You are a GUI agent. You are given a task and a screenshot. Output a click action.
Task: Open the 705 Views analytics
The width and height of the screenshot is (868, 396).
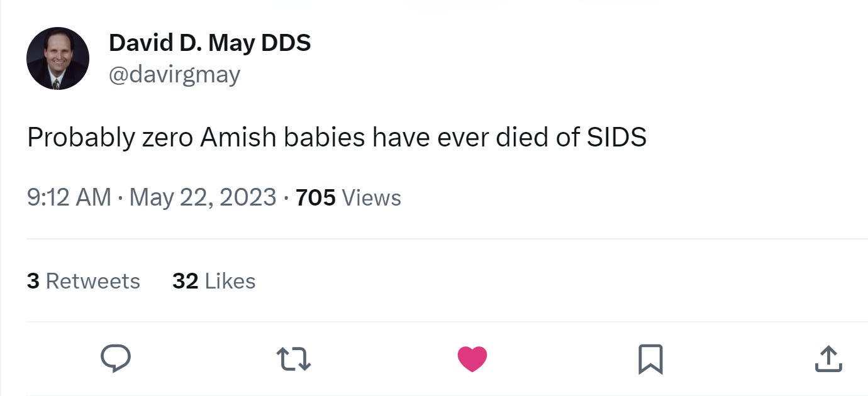[348, 197]
